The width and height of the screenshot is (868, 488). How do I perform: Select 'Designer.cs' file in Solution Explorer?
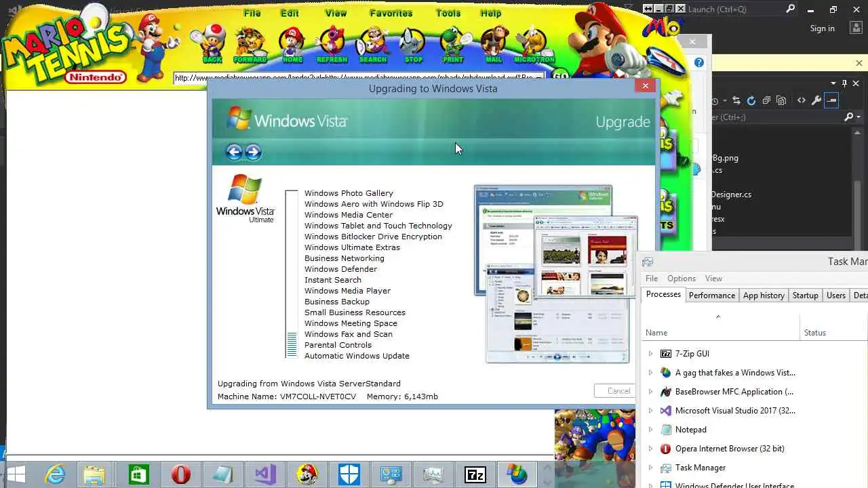click(x=731, y=195)
